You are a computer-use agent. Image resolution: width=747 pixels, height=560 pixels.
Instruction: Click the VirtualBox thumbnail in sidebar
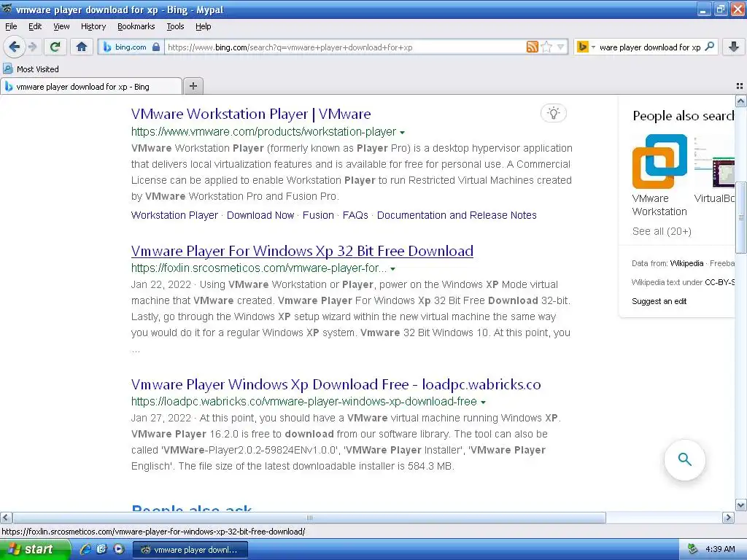coord(714,162)
